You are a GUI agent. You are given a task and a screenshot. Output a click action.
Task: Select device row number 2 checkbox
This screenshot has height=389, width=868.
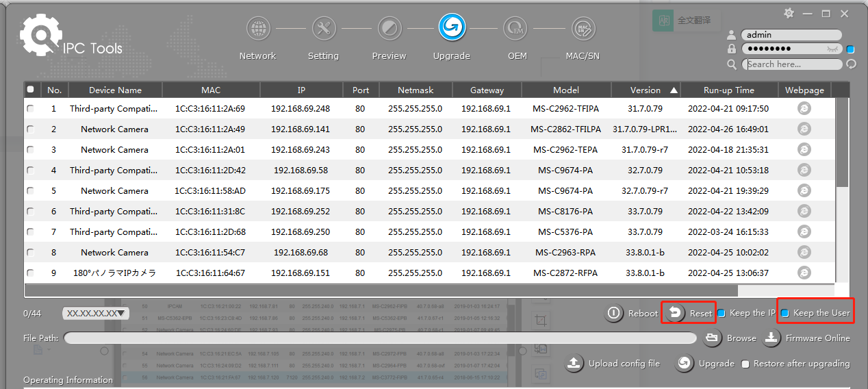(x=30, y=129)
